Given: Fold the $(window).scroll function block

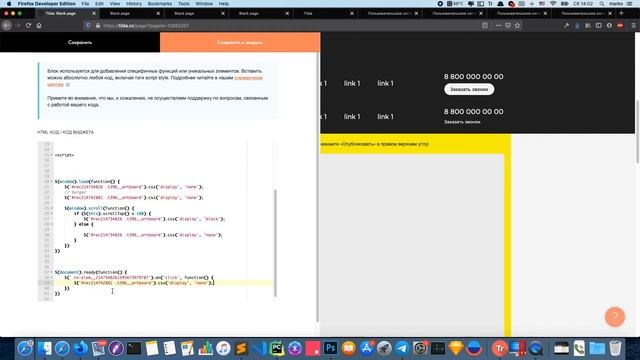Looking at the screenshot, I should [x=51, y=208].
